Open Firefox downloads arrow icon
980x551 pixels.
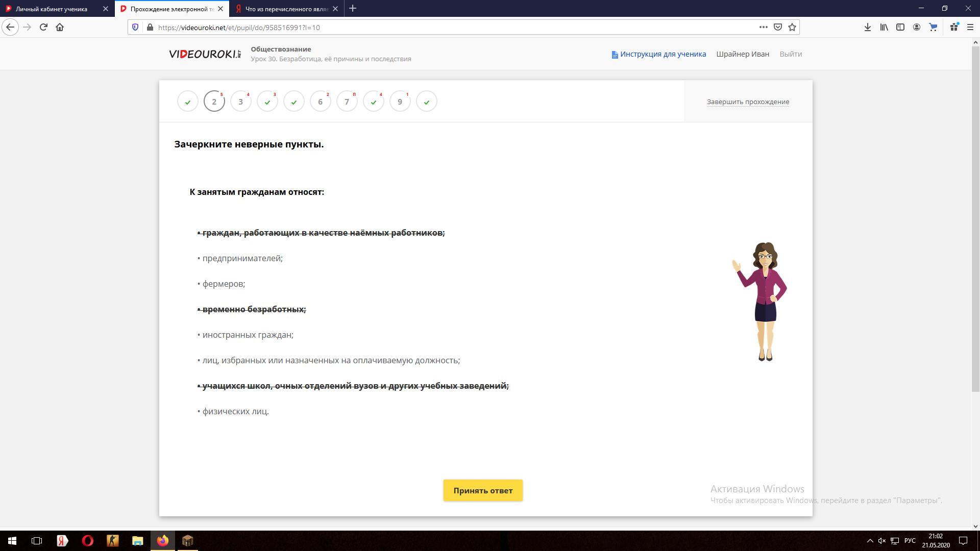click(x=867, y=27)
